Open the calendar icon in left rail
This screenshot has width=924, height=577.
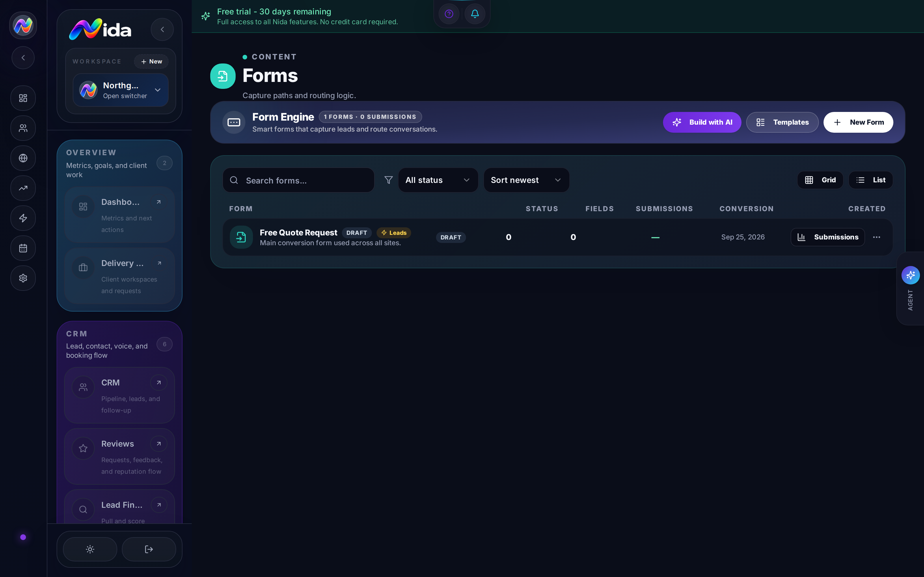click(23, 248)
